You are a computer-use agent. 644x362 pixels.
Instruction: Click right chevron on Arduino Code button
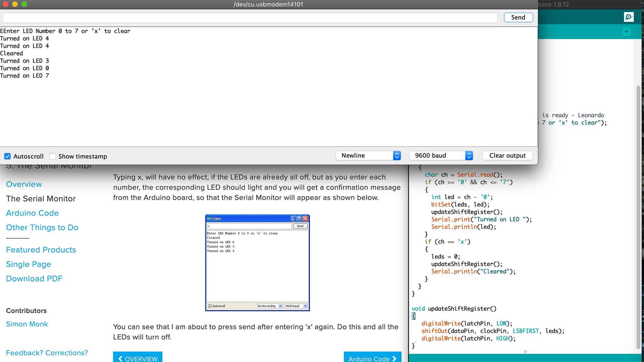pyautogui.click(x=394, y=359)
